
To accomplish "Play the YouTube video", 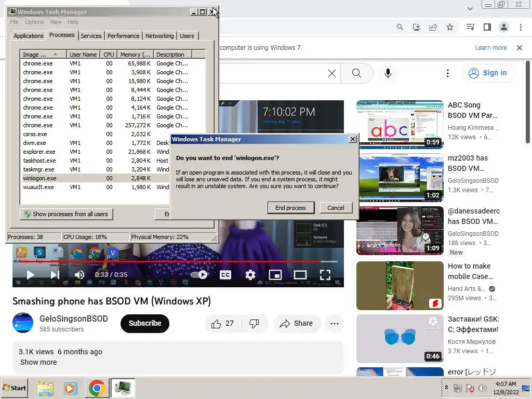I will click(31, 274).
